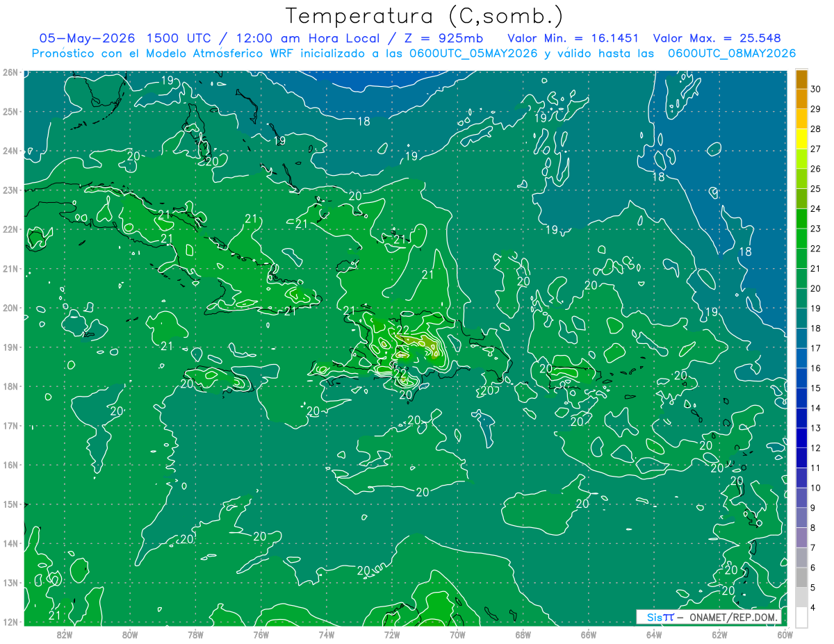
Task: Click the 18N latitude axis label
Action: point(10,386)
